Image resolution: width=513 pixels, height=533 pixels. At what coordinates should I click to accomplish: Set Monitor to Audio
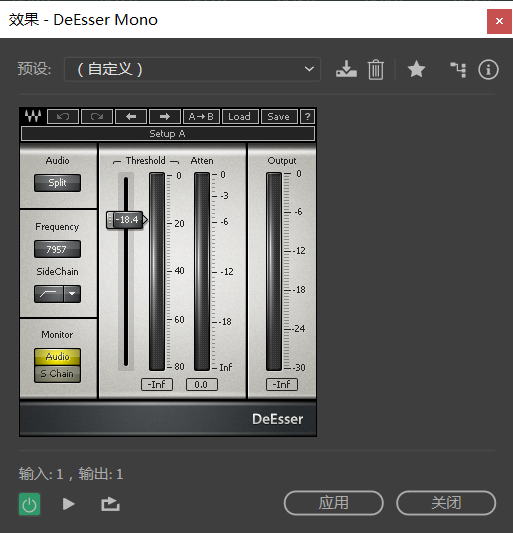(57, 357)
